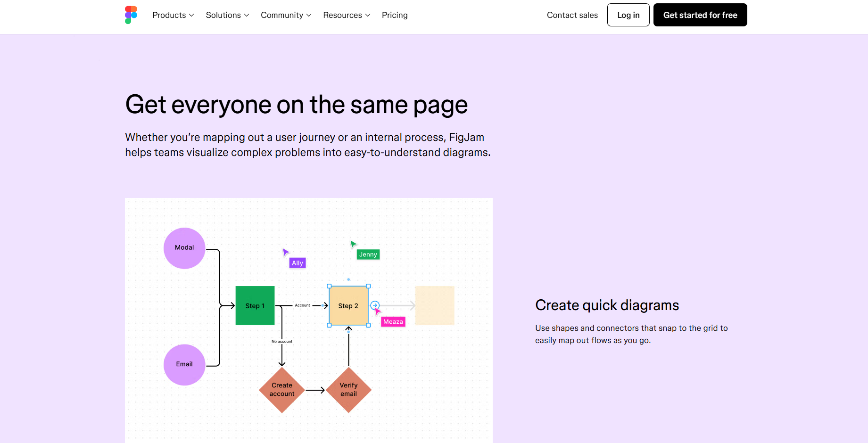This screenshot has height=443, width=868.
Task: Click the faded placeholder square
Action: 435,305
